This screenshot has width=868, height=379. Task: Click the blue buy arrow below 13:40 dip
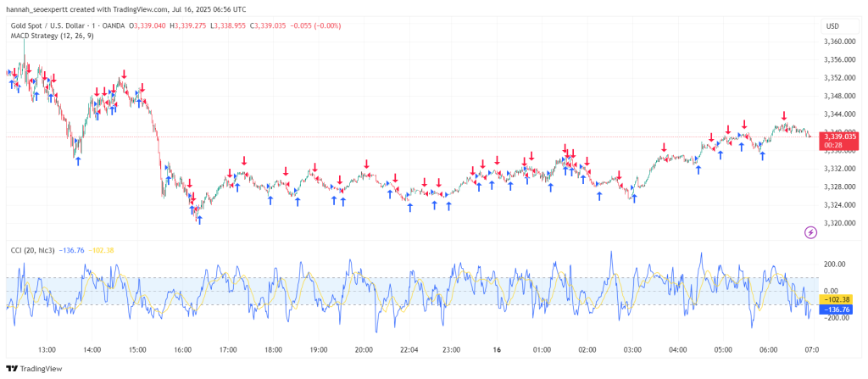click(x=78, y=161)
